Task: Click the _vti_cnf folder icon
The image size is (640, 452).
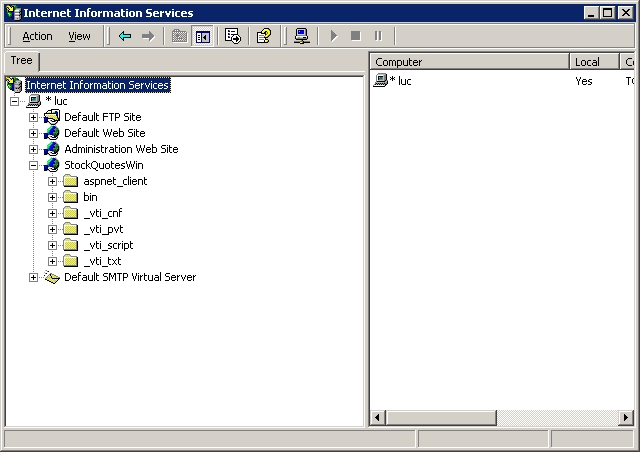Action: [71, 213]
